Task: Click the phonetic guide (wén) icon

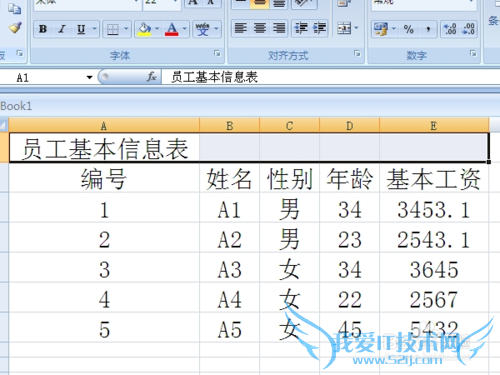Action: [203, 29]
